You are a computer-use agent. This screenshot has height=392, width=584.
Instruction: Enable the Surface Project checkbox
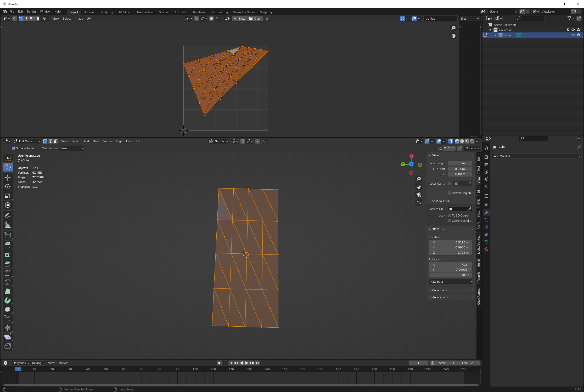point(14,148)
